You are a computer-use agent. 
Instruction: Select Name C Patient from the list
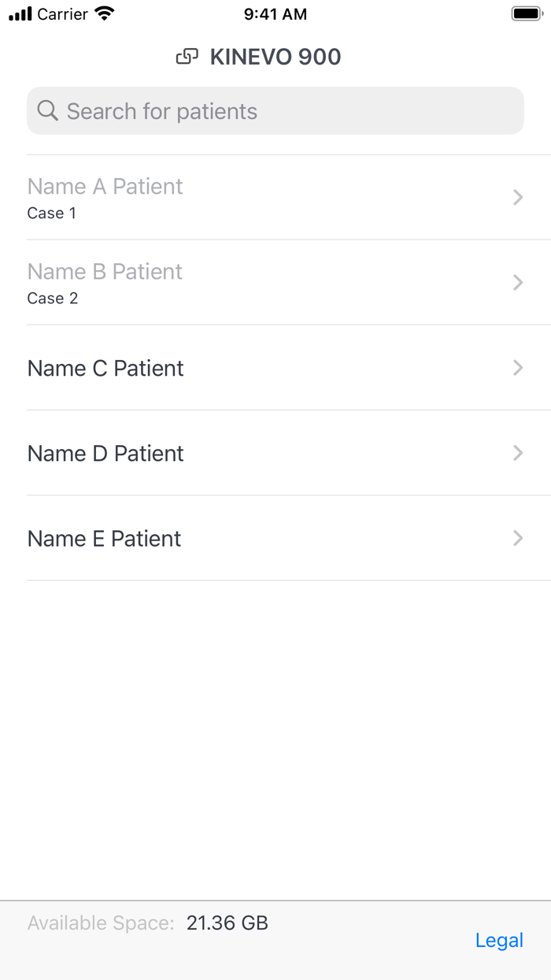105,368
